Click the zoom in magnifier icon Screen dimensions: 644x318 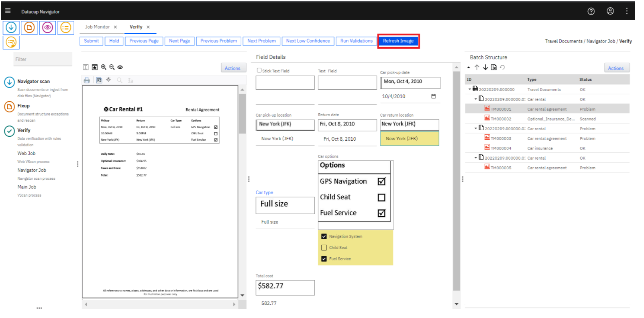click(104, 68)
